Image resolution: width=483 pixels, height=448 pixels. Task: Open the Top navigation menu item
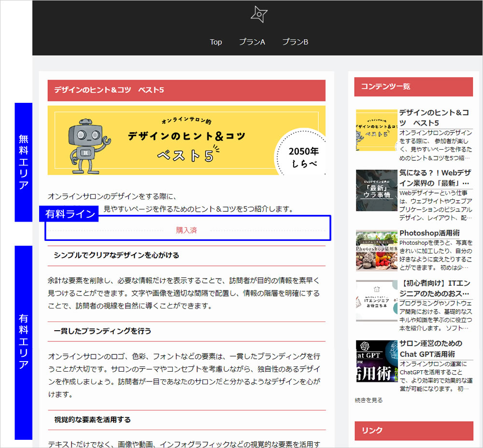[216, 42]
